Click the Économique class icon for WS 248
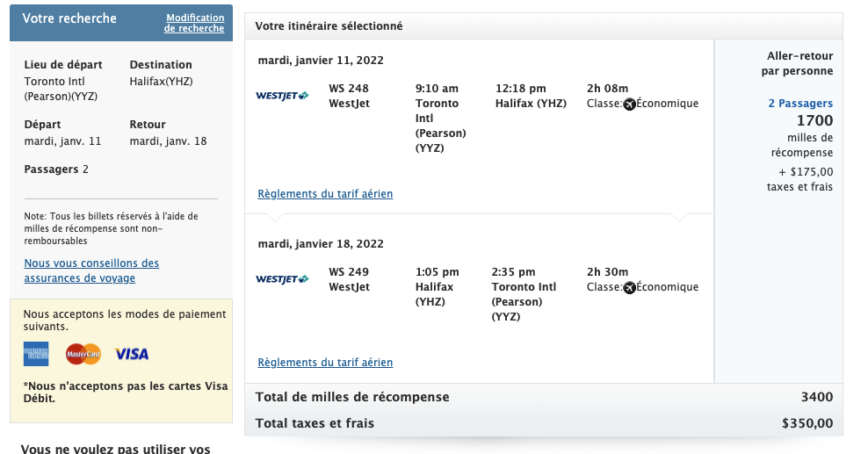The width and height of the screenshot is (868, 454). 629,104
